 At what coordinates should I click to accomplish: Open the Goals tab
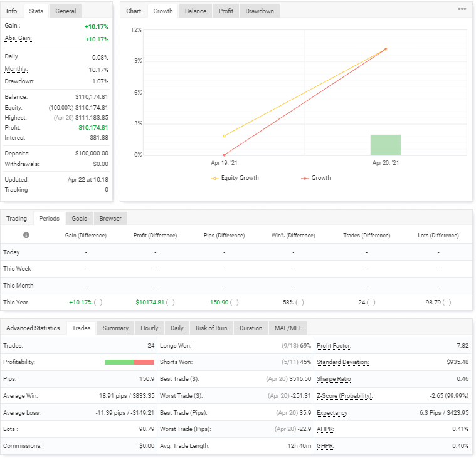click(x=79, y=219)
